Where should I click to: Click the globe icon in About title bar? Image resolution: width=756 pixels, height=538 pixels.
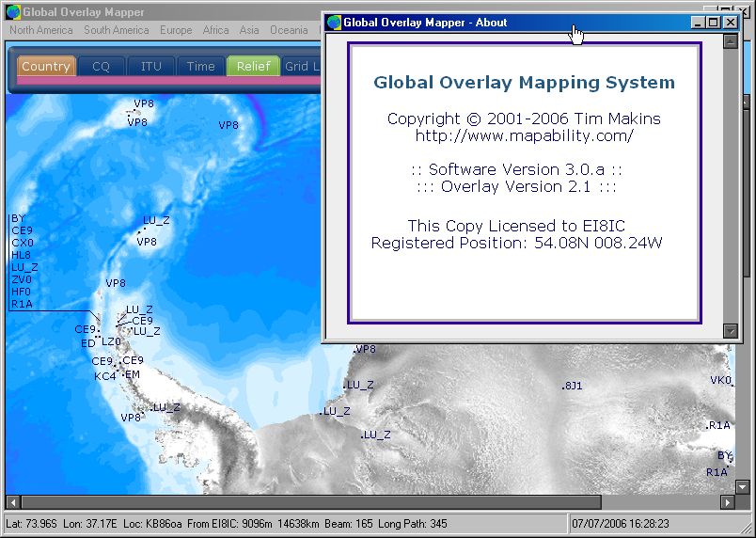[334, 23]
